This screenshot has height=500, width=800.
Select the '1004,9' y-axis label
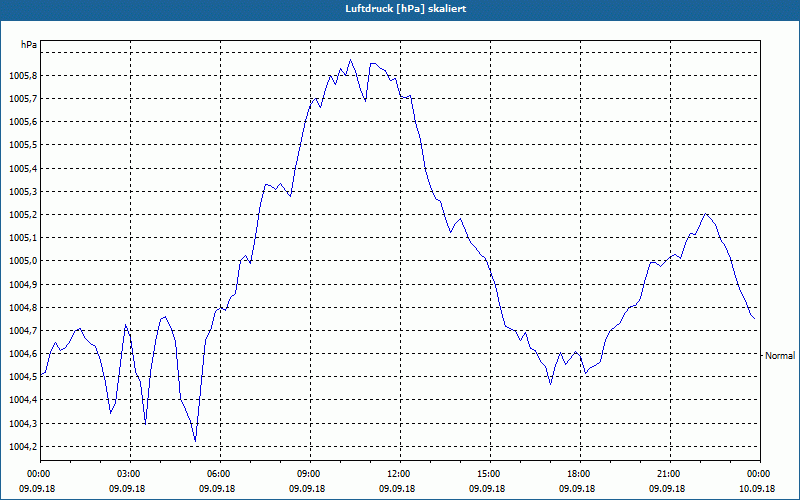[23, 284]
